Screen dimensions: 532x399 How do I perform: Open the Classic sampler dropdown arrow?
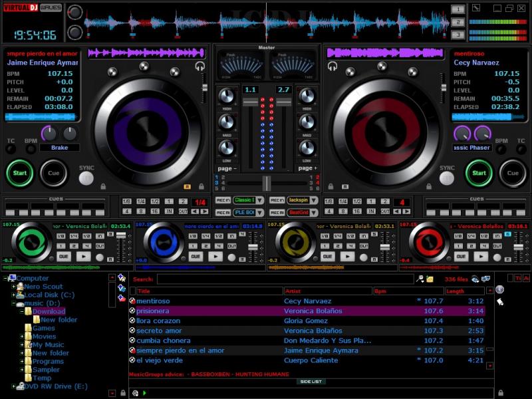pos(260,200)
